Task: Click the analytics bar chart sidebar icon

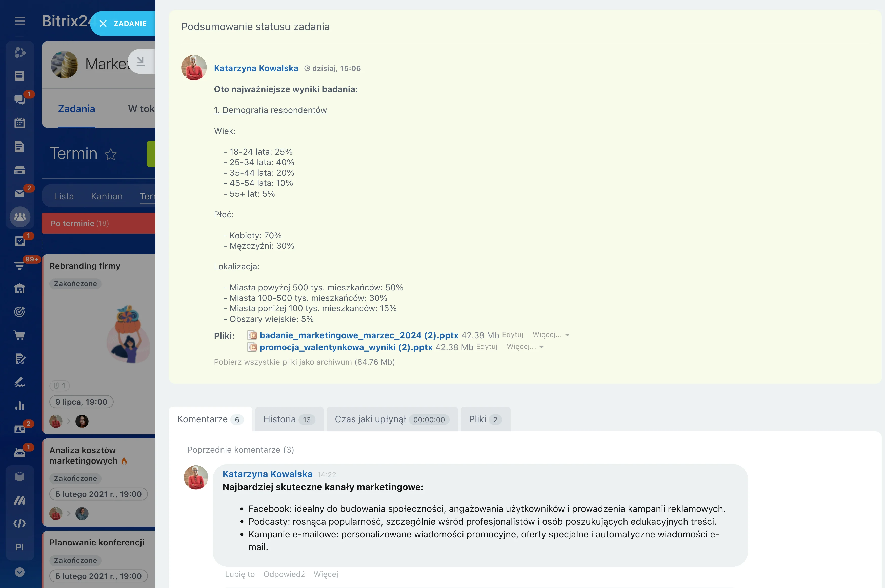Action: tap(19, 406)
